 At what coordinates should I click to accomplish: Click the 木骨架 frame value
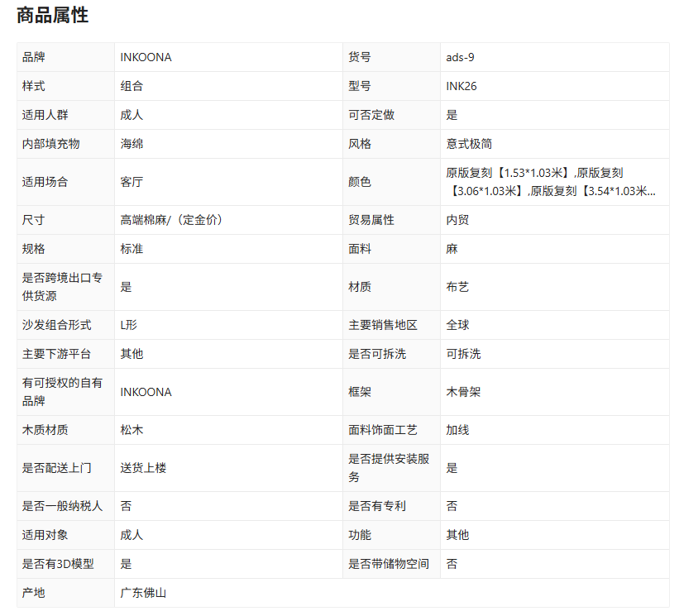coord(463,392)
